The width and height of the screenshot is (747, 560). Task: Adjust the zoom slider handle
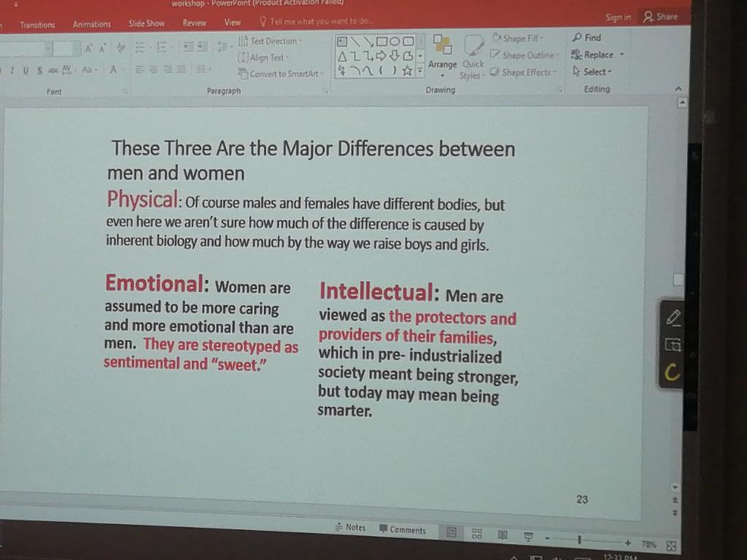[579, 540]
